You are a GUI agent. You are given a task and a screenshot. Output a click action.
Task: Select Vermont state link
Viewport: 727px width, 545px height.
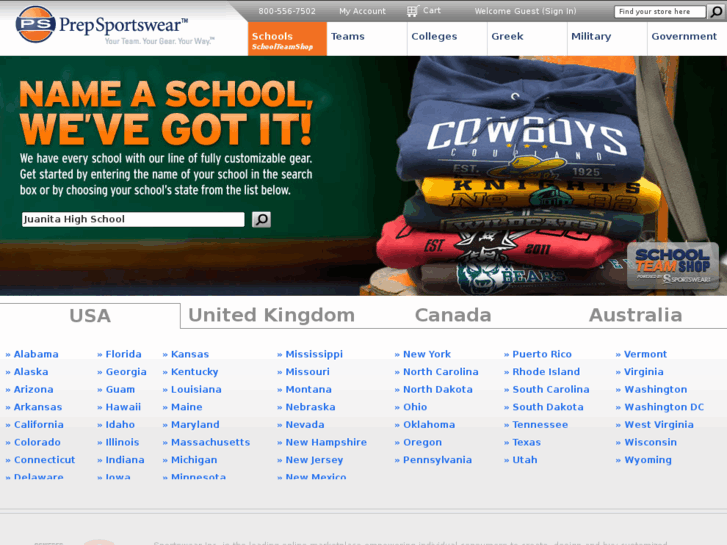[645, 354]
